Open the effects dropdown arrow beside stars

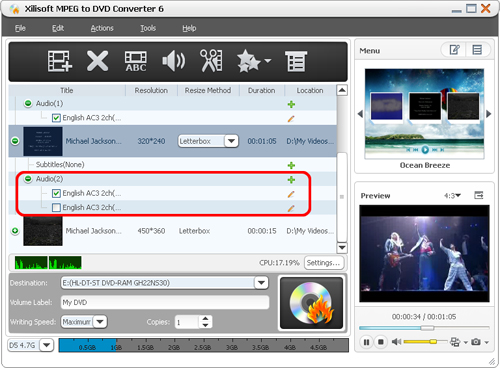point(267,61)
